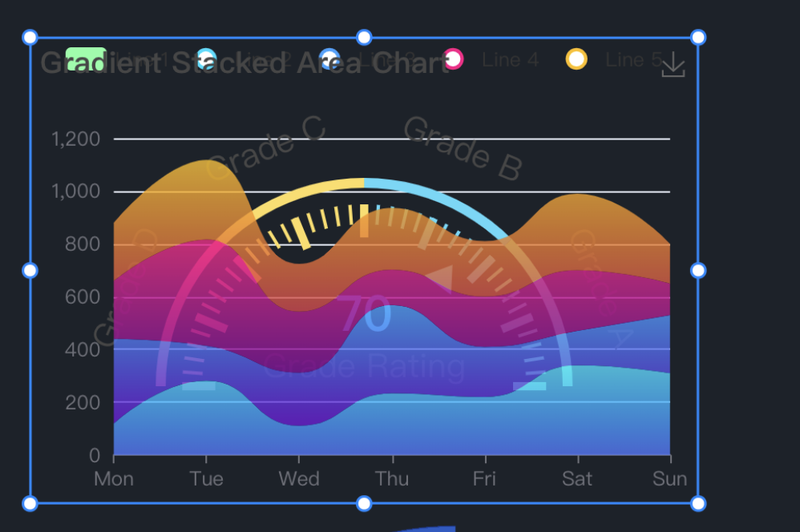Toggle the Line 4 legend marker
Image resolution: width=800 pixels, height=532 pixels.
pos(454,59)
